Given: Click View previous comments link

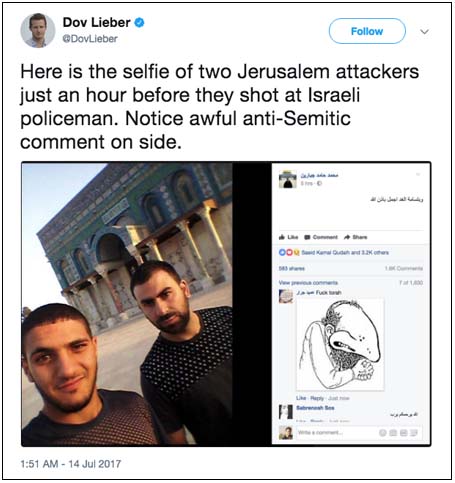Looking at the screenshot, I should 308,283.
